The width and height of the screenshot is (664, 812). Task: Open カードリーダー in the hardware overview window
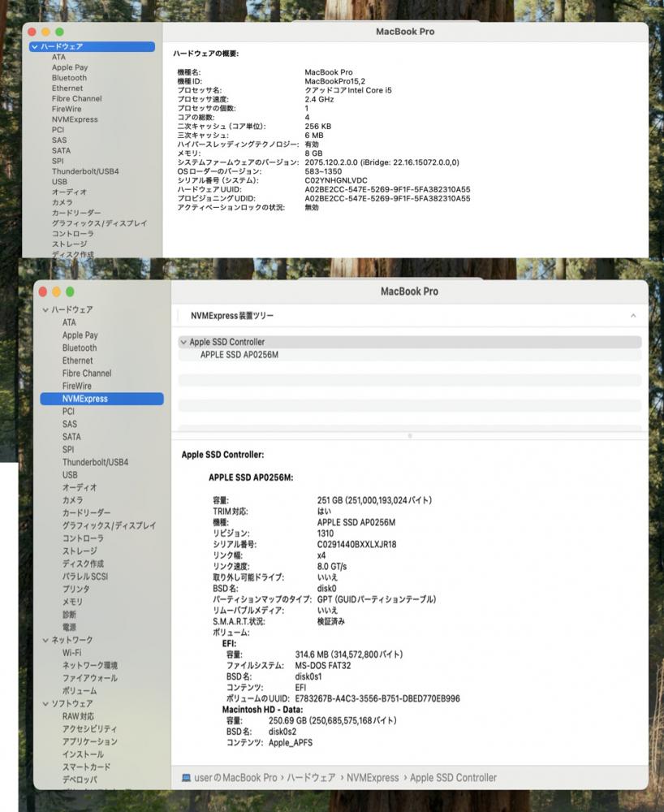click(76, 212)
